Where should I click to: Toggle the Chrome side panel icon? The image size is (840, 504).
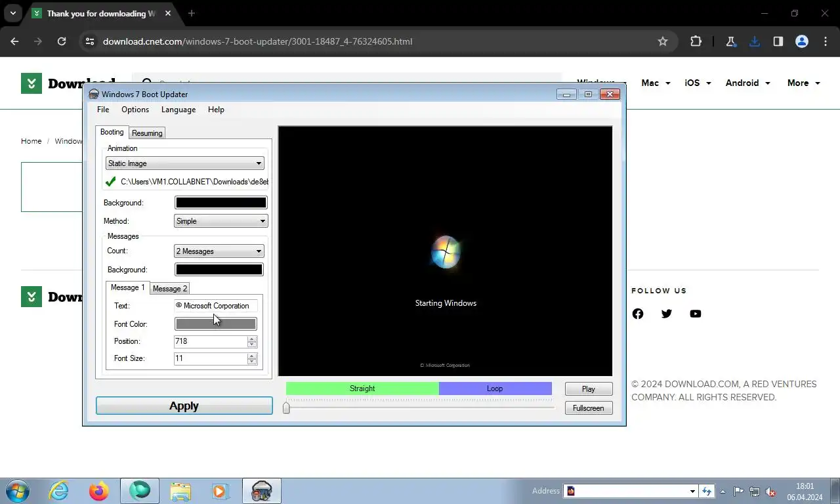coord(778,41)
